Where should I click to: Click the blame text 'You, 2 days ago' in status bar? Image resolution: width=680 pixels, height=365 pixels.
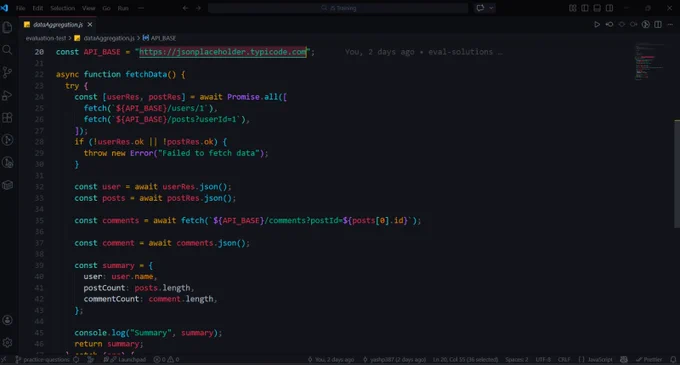[331, 359]
